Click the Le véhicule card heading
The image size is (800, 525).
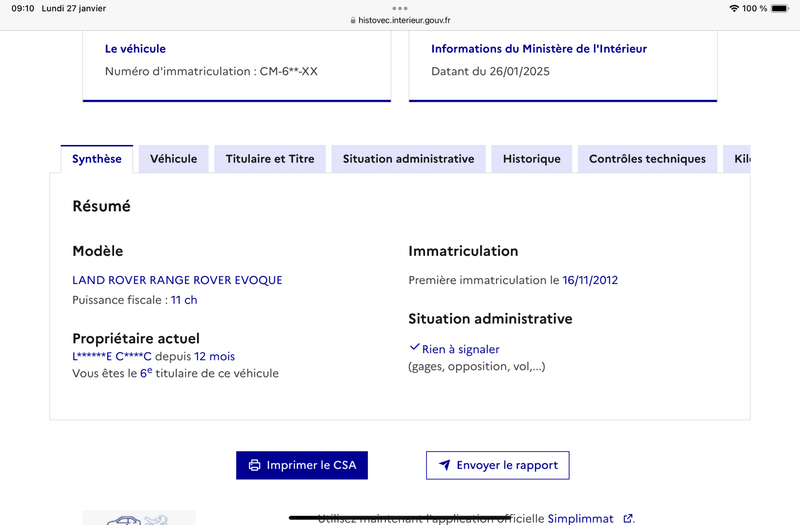click(x=135, y=49)
